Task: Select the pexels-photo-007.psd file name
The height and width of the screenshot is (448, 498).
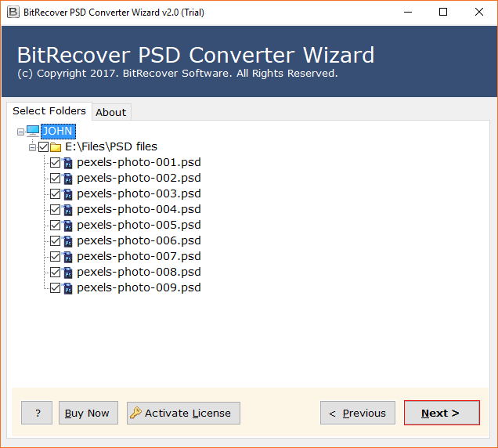Action: pyautogui.click(x=139, y=256)
